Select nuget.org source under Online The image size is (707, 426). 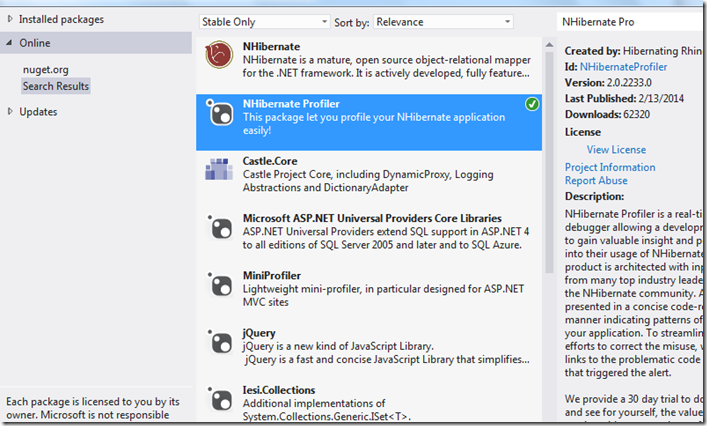(x=46, y=69)
